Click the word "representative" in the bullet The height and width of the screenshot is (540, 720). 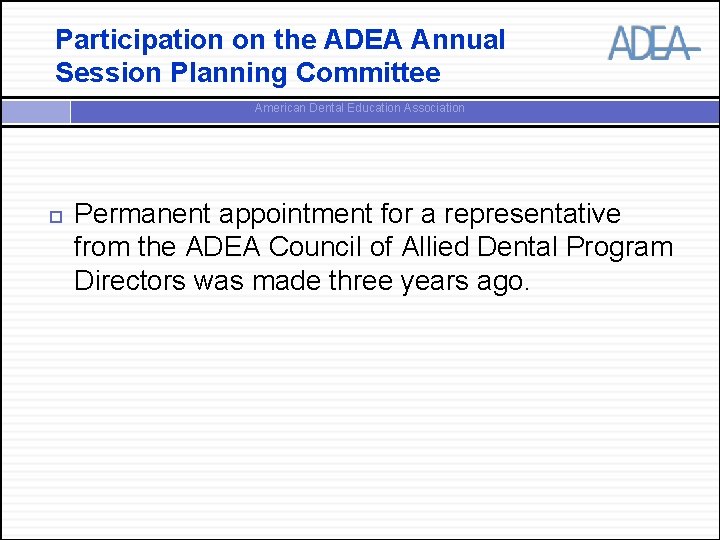click(x=532, y=214)
